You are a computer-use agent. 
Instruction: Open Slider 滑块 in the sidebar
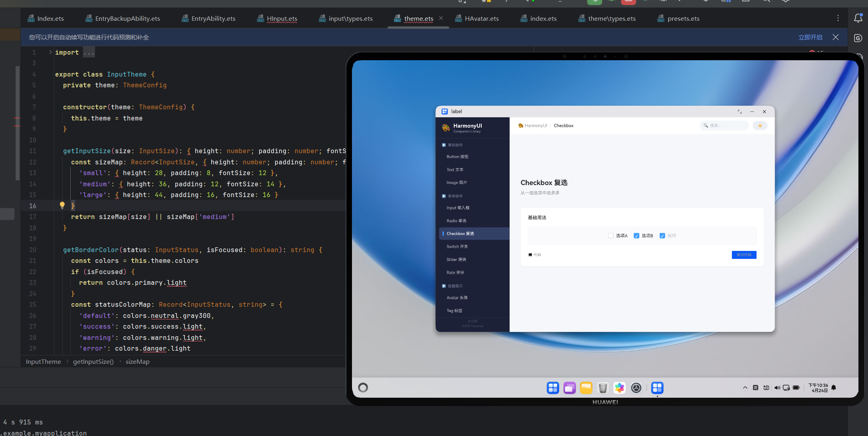point(456,260)
